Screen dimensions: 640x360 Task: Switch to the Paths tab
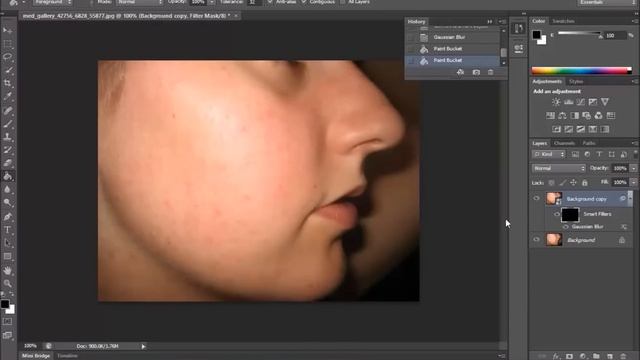tap(589, 143)
